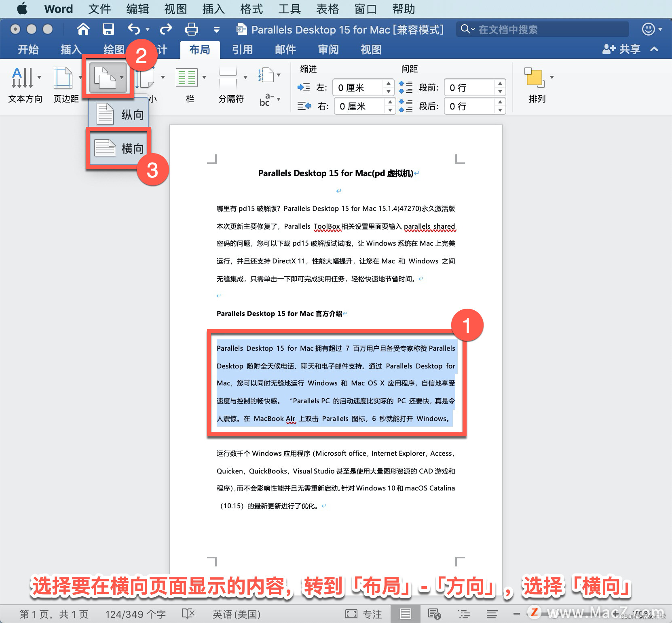This screenshot has width=672, height=623.
Task: Switch to the 开始 ribbon tab
Action: pyautogui.click(x=28, y=50)
